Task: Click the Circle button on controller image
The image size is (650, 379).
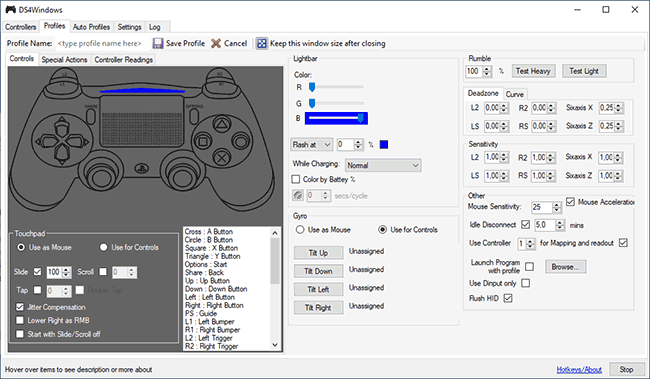Action: [240, 141]
